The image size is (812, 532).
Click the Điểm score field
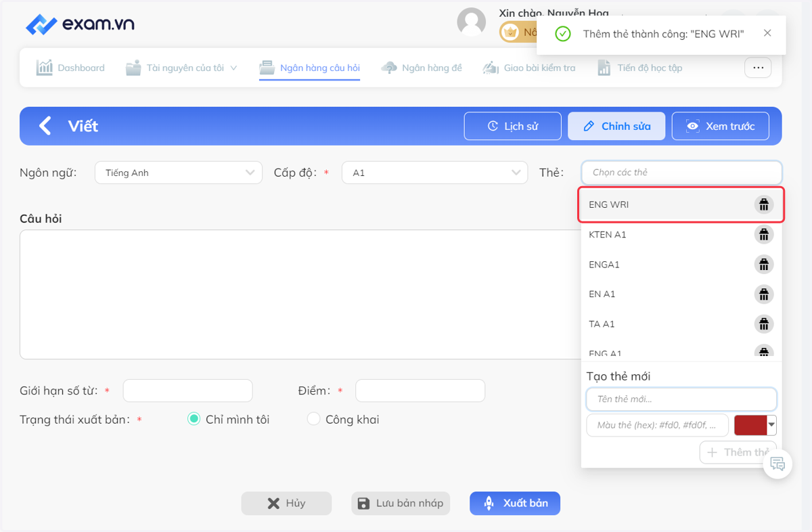pyautogui.click(x=420, y=391)
